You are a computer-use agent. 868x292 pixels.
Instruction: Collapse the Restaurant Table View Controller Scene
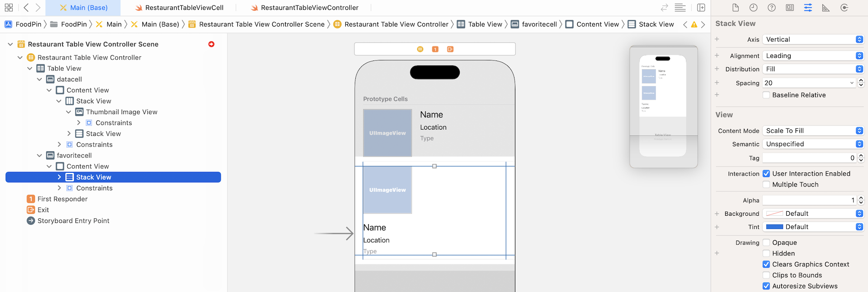[x=10, y=44]
